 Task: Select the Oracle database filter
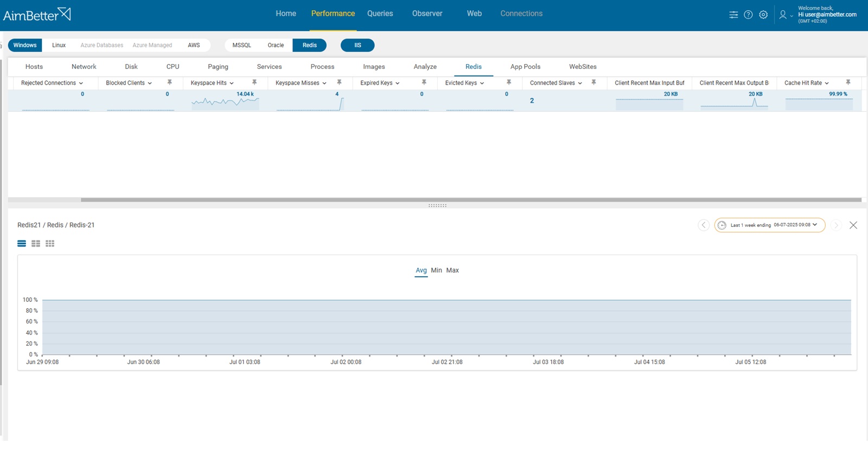tap(276, 45)
